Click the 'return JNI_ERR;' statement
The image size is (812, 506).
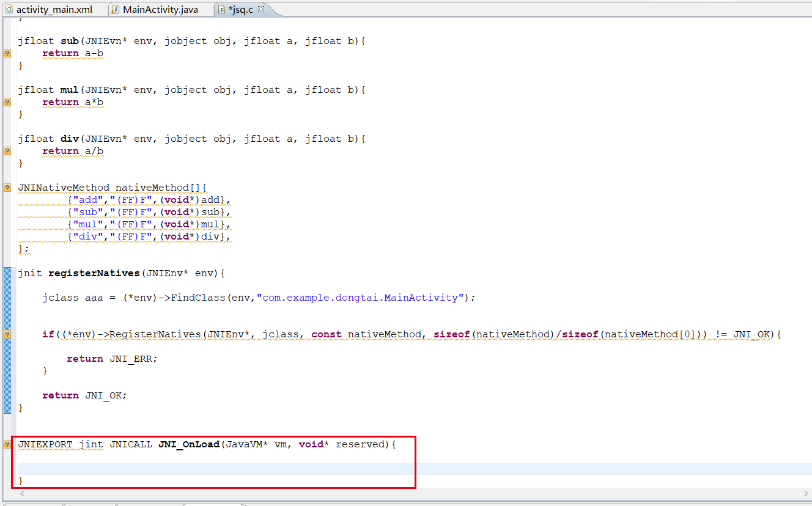click(112, 359)
